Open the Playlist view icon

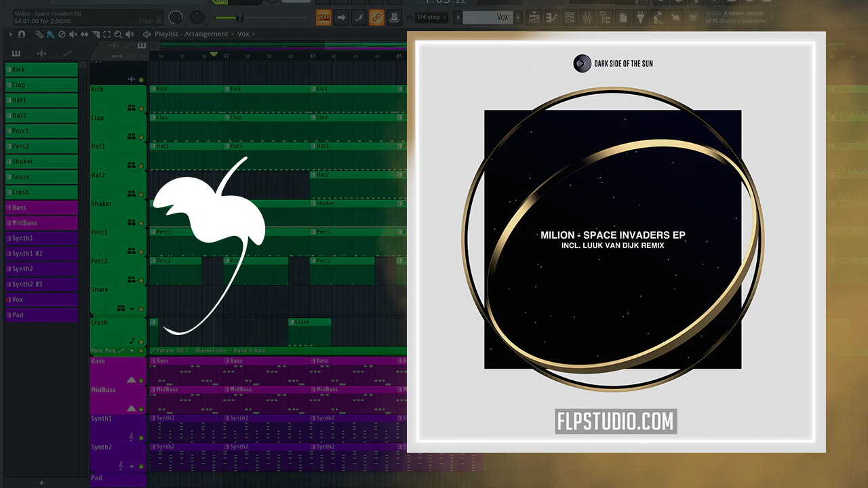pos(534,17)
